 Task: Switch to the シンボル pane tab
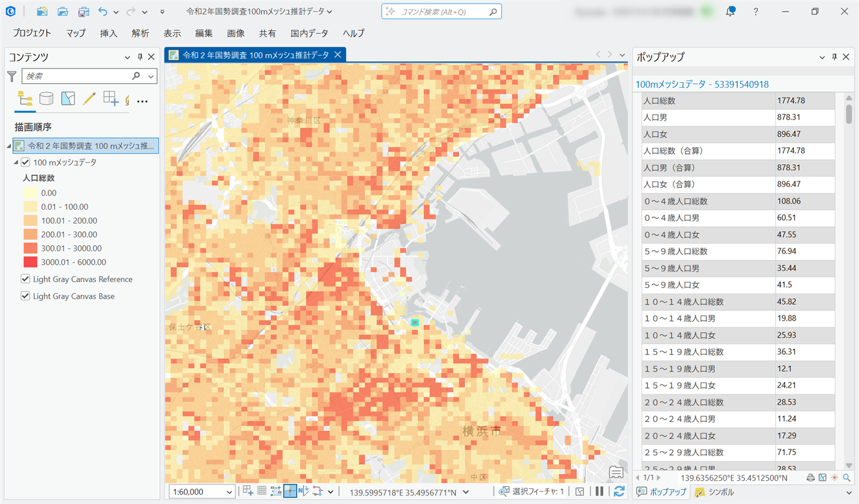click(x=715, y=492)
